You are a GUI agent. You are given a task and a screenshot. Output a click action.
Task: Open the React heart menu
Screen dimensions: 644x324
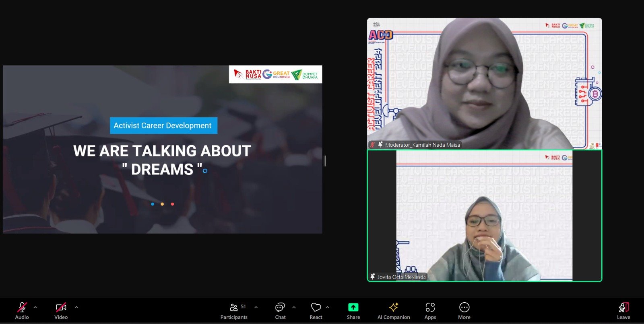(x=316, y=311)
